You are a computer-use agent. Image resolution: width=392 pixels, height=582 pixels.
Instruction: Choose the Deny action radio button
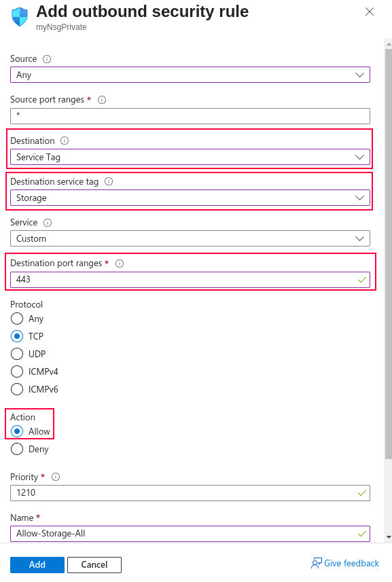(x=17, y=449)
